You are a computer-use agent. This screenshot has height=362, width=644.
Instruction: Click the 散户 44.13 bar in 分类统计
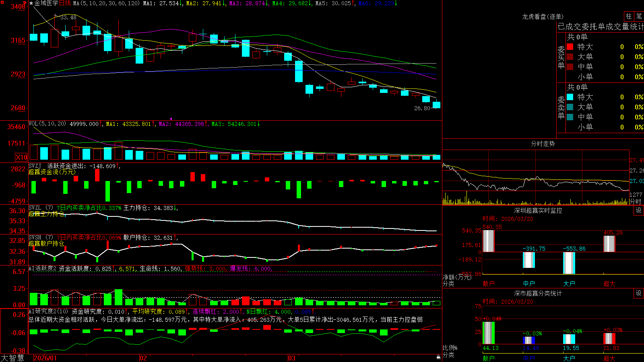tap(488, 333)
